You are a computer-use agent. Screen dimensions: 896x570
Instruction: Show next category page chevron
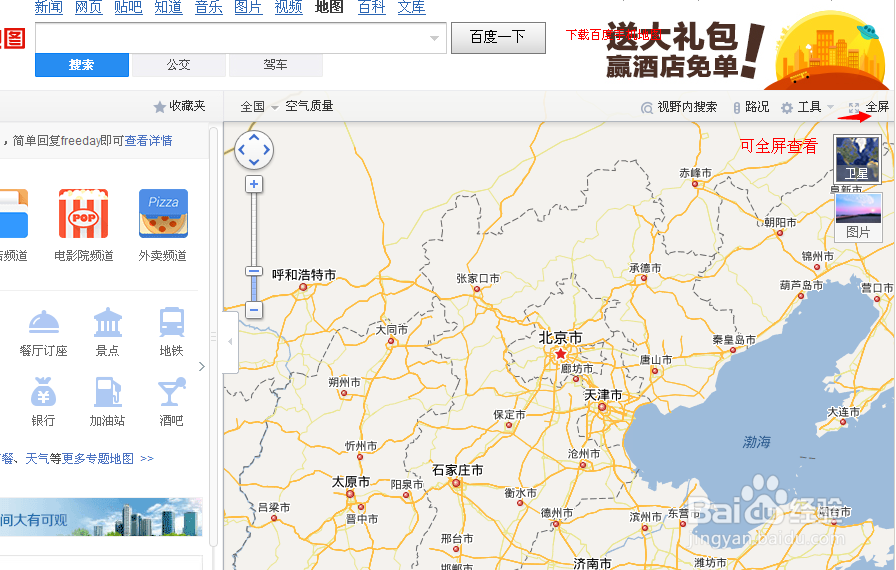point(202,366)
